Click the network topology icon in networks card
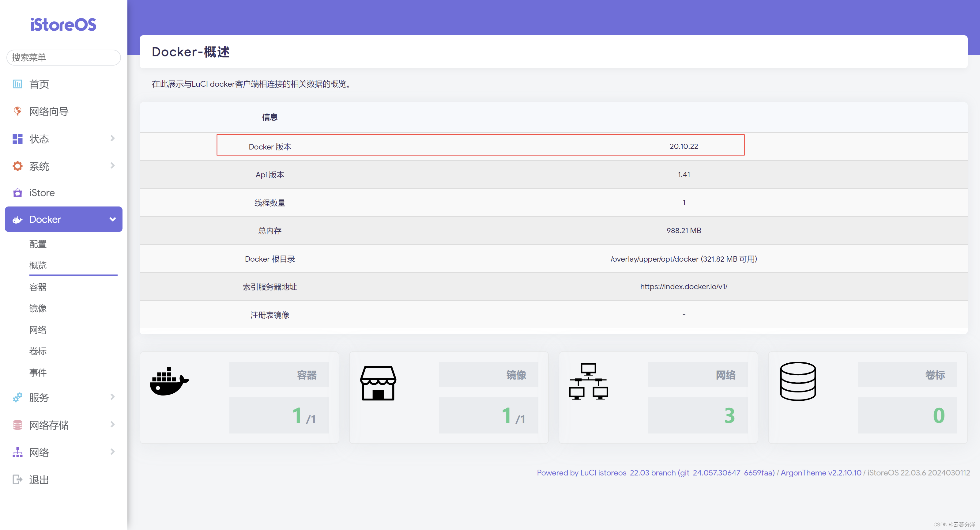 tap(588, 381)
